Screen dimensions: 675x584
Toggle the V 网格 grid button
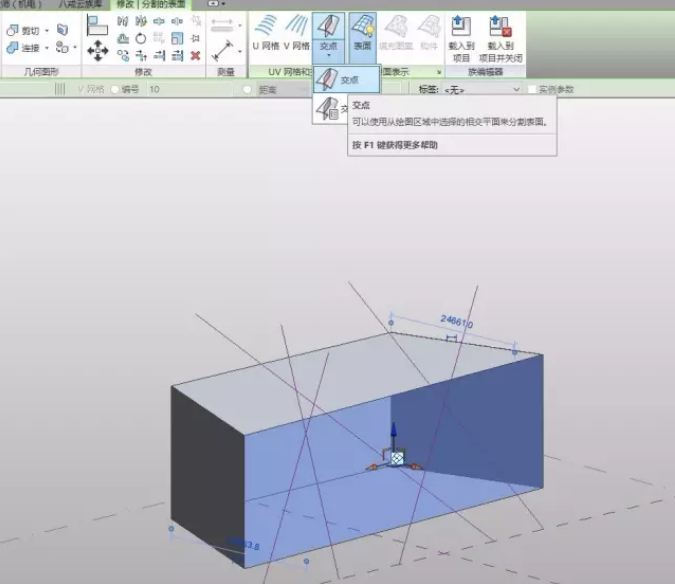[297, 32]
